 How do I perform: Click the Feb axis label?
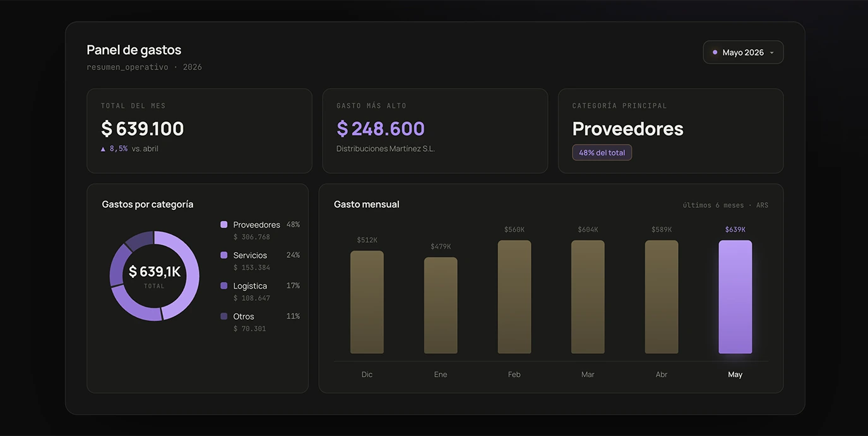[514, 375]
